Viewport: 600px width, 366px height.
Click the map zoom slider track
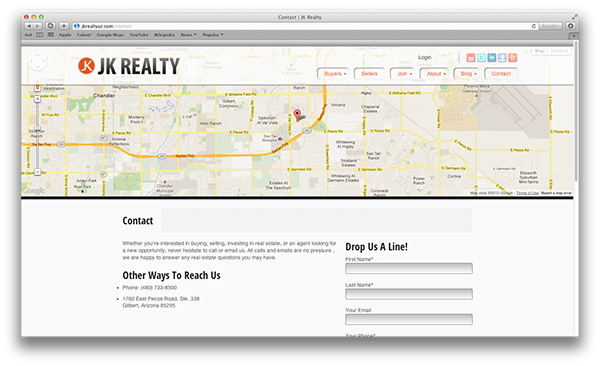[38, 136]
